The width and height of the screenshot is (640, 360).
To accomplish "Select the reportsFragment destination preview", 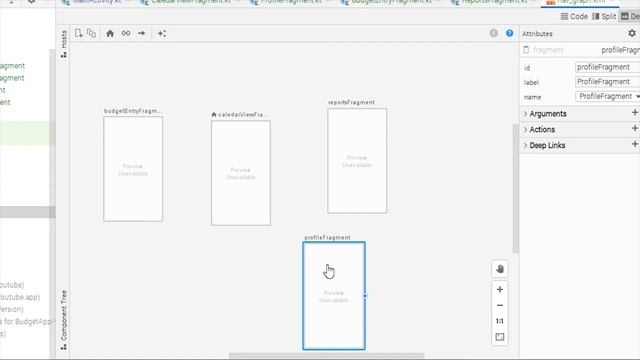I will coord(357,161).
